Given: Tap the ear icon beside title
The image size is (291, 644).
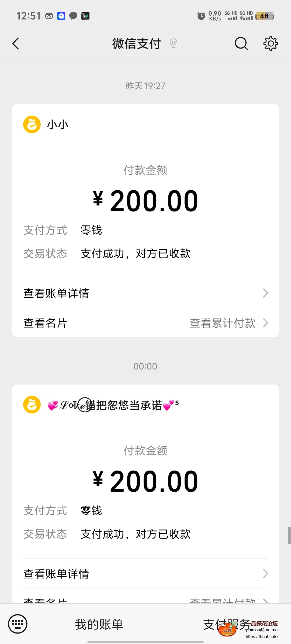Looking at the screenshot, I should [x=173, y=43].
